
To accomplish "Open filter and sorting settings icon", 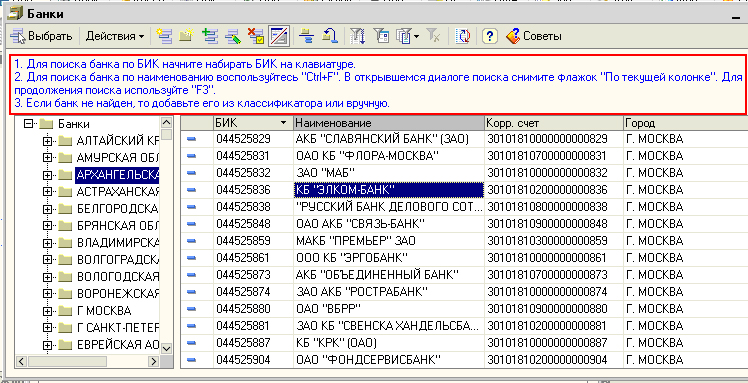I will [358, 36].
